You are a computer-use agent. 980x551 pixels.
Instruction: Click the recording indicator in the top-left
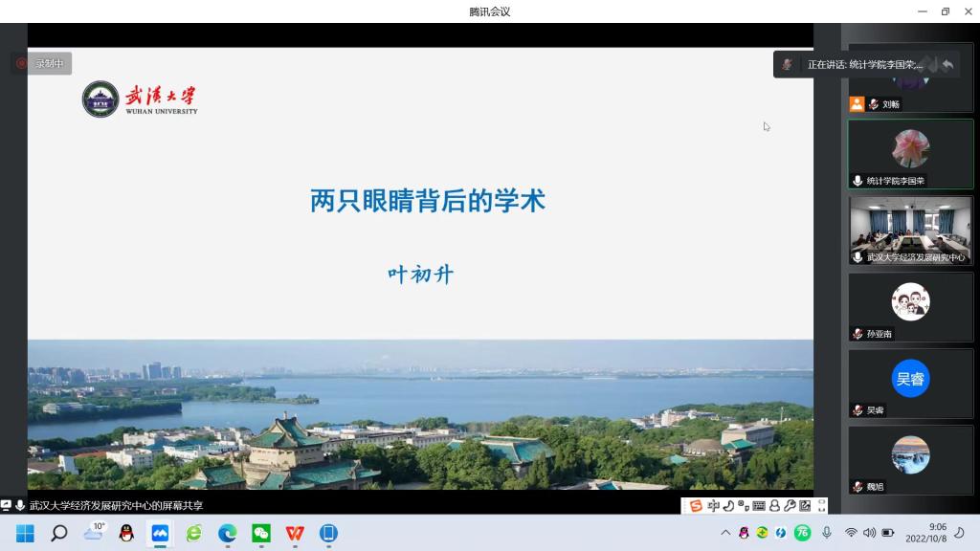pos(41,63)
